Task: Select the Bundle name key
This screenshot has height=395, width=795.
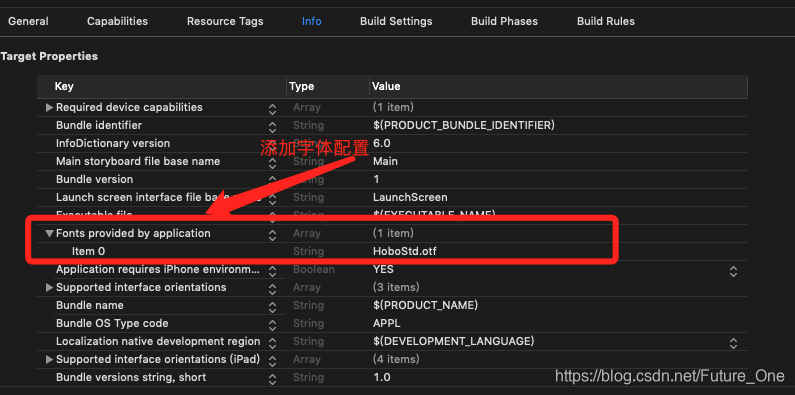Action: point(89,305)
